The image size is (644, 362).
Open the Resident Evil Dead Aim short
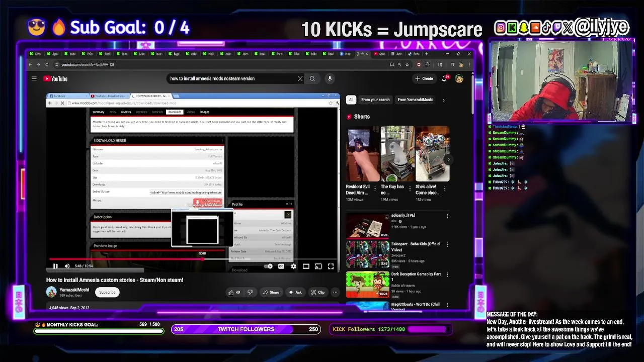pos(363,153)
